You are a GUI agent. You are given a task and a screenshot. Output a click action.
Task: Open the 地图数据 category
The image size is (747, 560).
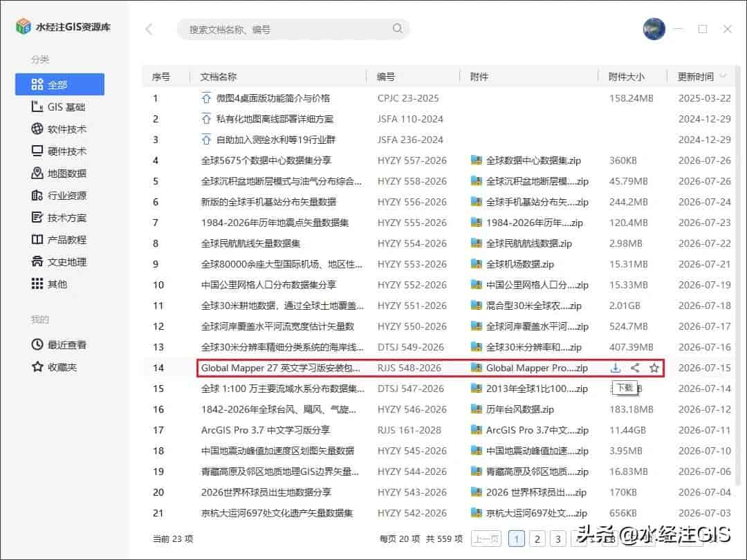pos(59,174)
